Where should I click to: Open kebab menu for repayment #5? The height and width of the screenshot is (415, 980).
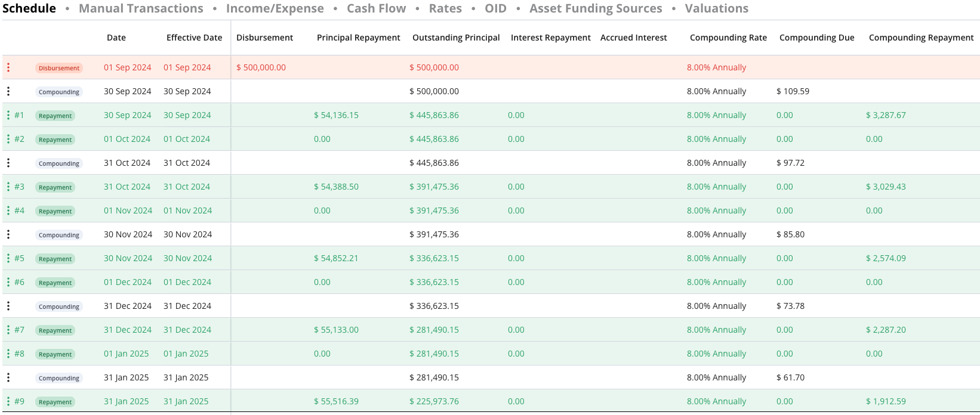[x=8, y=258]
